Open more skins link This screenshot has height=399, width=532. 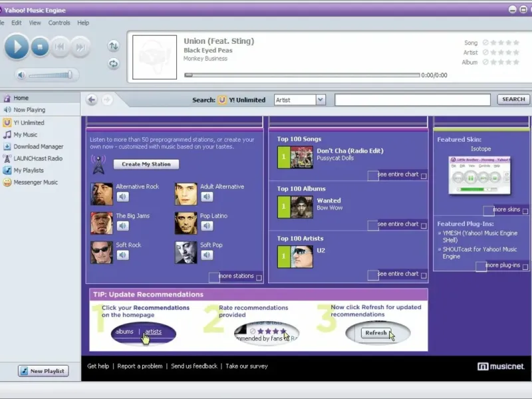(506, 209)
